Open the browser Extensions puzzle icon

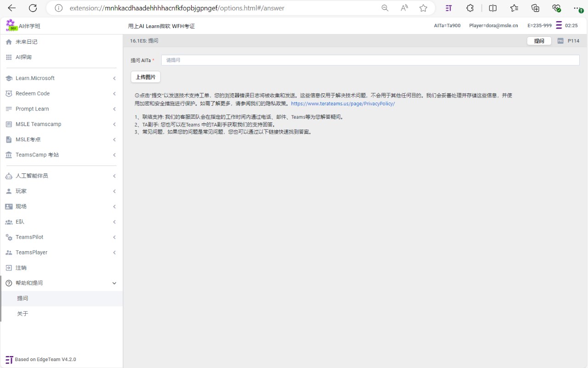[470, 8]
